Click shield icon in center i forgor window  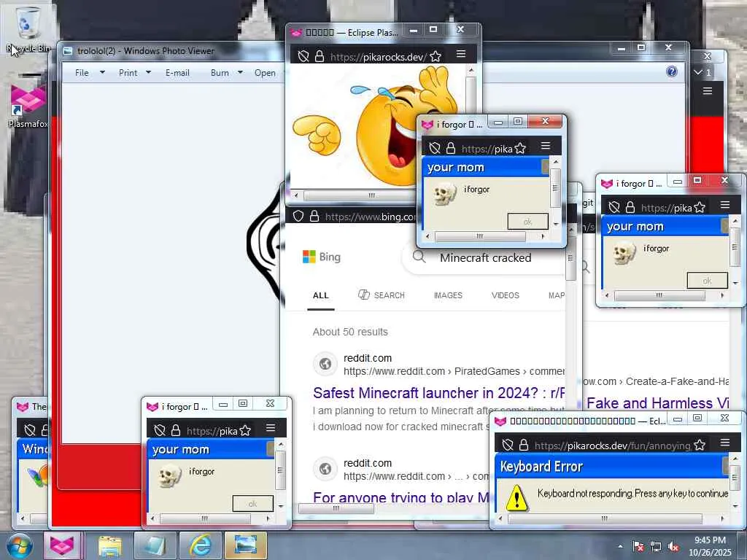435,149
